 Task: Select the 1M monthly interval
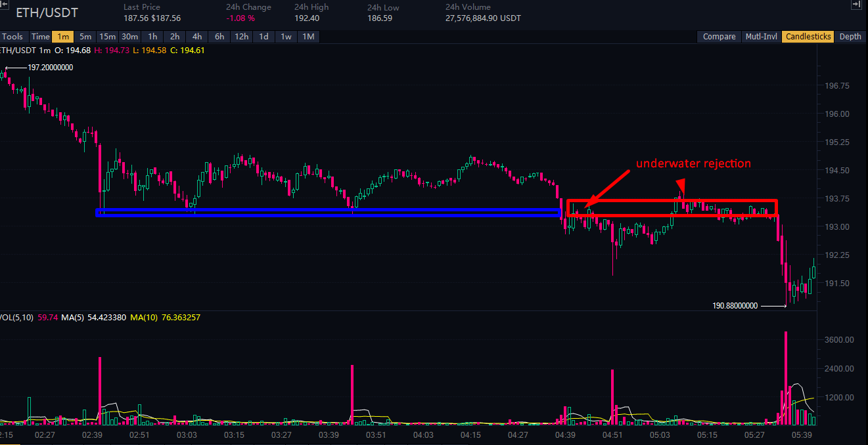tap(308, 37)
